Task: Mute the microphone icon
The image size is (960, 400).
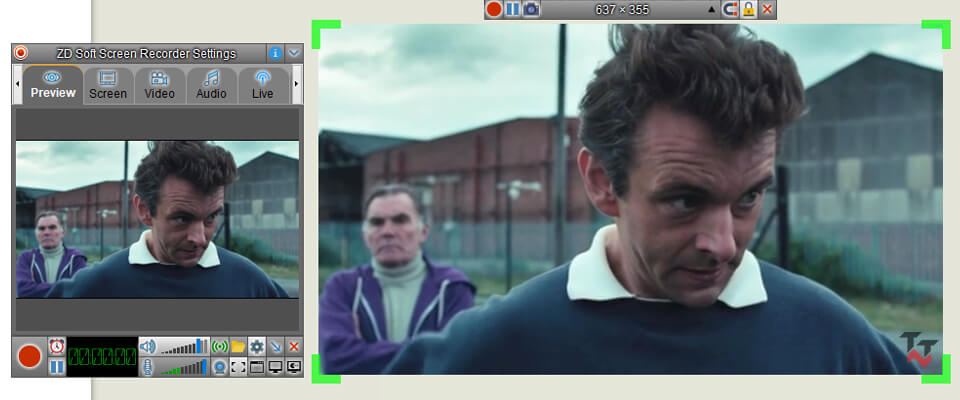Action: (x=148, y=367)
